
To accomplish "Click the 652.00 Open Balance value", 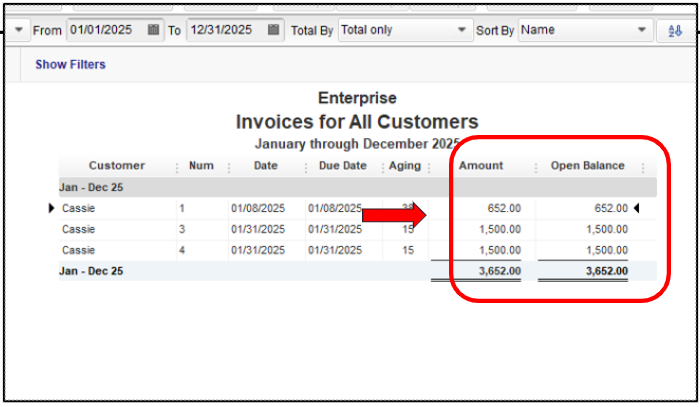I will coord(611,208).
